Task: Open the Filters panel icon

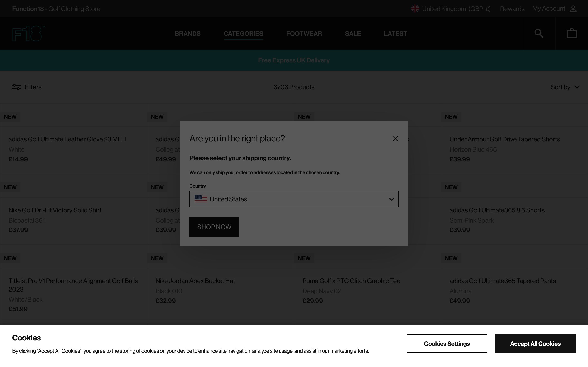Action: pos(16,87)
